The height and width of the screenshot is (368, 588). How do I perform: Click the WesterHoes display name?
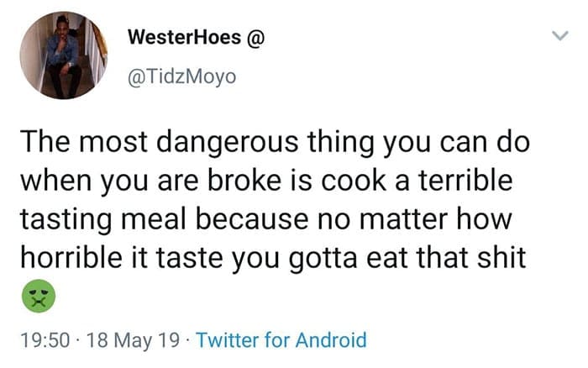181,38
